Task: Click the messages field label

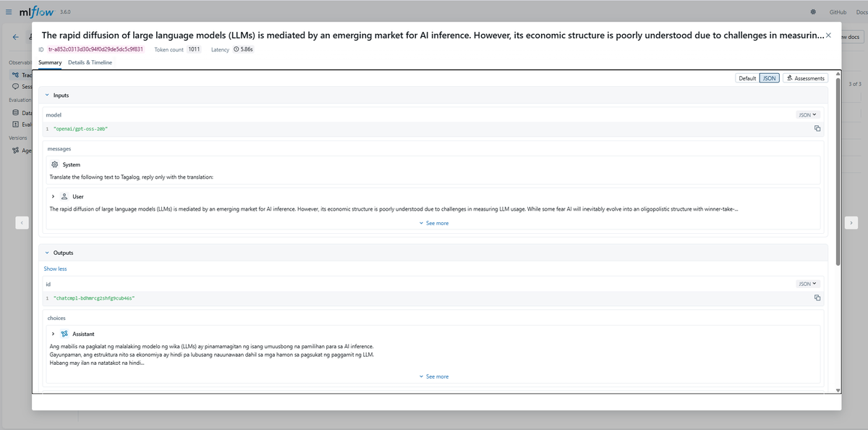Action: coord(59,148)
